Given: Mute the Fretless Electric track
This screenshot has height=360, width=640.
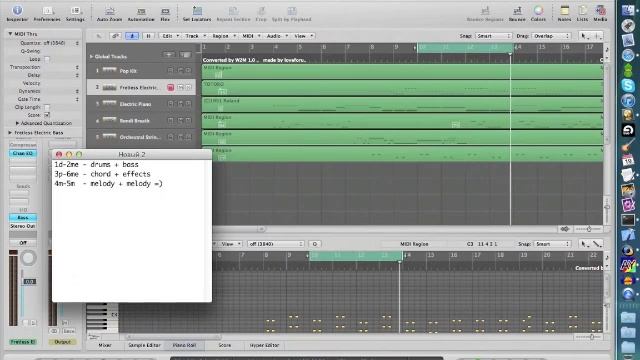Looking at the screenshot, I should pos(180,87).
